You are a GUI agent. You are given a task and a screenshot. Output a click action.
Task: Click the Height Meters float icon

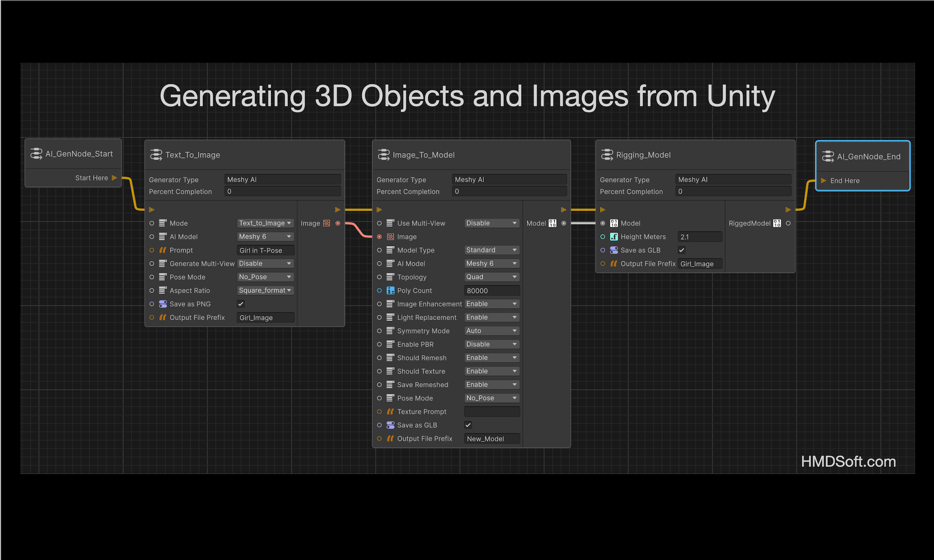614,237
